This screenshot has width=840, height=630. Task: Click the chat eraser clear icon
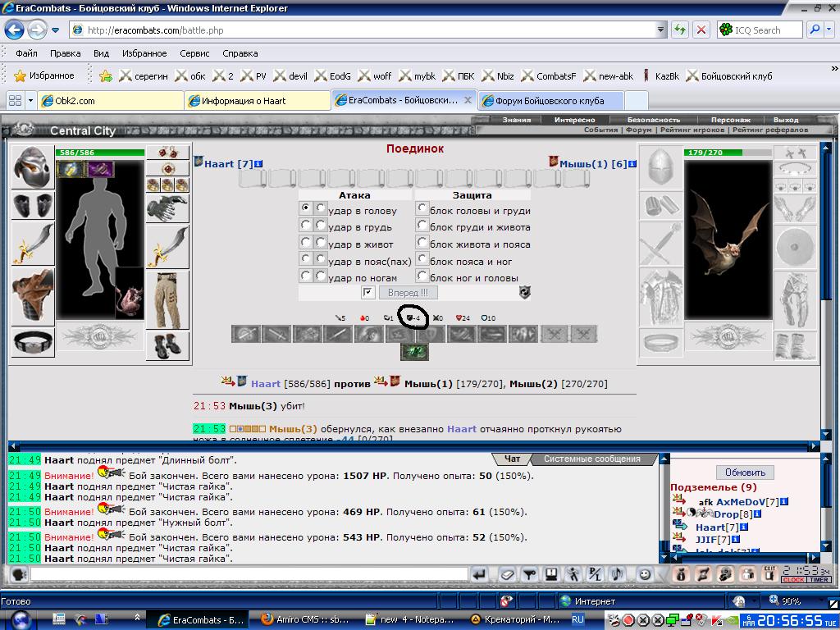pos(507,574)
